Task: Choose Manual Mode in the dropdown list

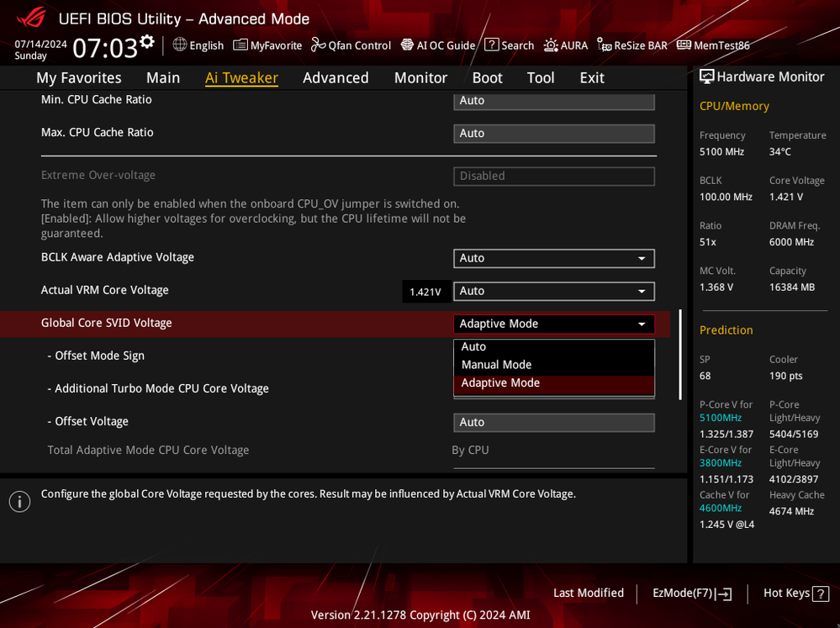Action: click(x=554, y=365)
